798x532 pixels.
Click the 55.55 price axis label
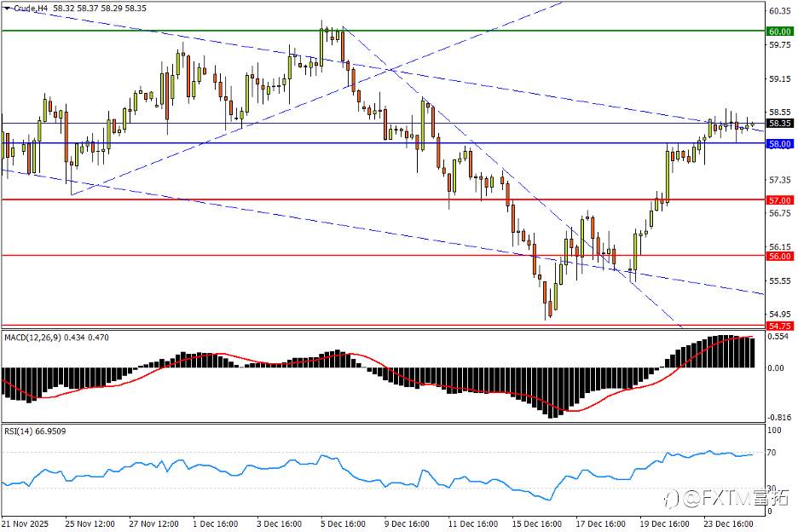pos(780,280)
